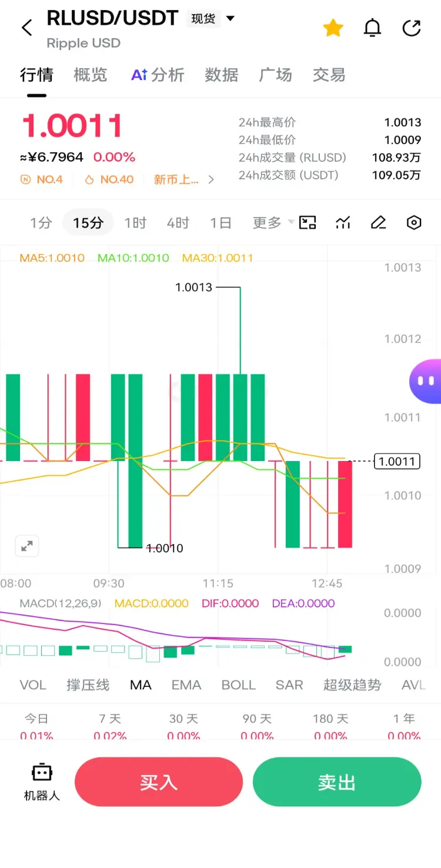
Task: Toggle the SAR indicator
Action: 289,685
